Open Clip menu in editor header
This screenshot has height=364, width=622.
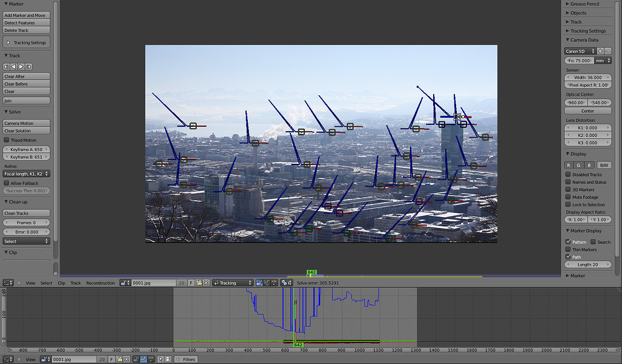pyautogui.click(x=61, y=283)
